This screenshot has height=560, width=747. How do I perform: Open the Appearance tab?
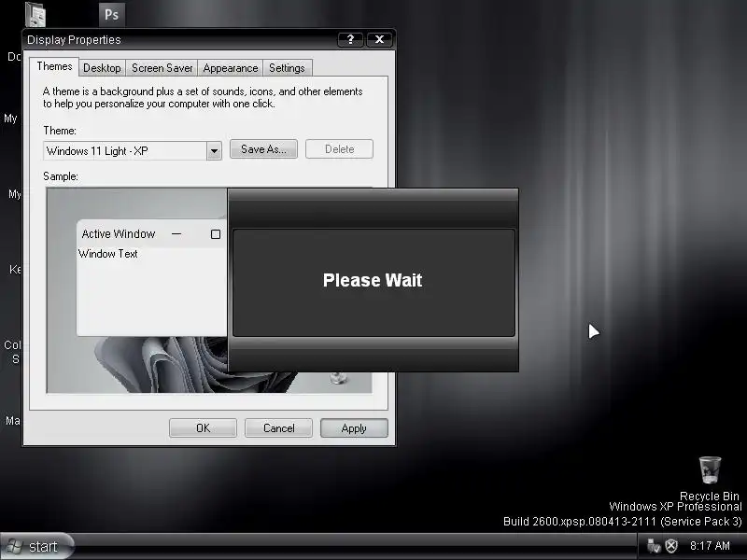pos(230,68)
